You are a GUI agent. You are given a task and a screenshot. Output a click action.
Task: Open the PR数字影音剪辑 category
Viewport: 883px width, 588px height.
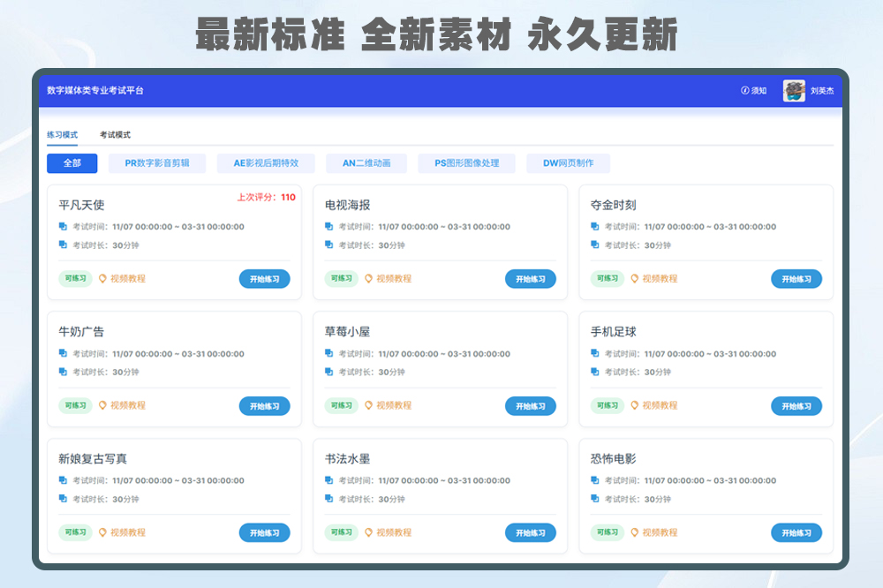(x=157, y=163)
